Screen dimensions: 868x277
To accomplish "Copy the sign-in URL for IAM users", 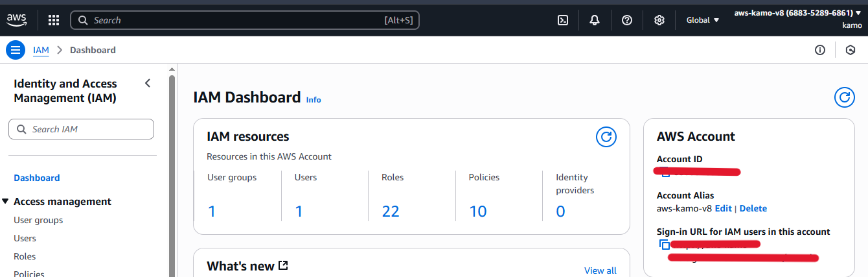I will (664, 245).
